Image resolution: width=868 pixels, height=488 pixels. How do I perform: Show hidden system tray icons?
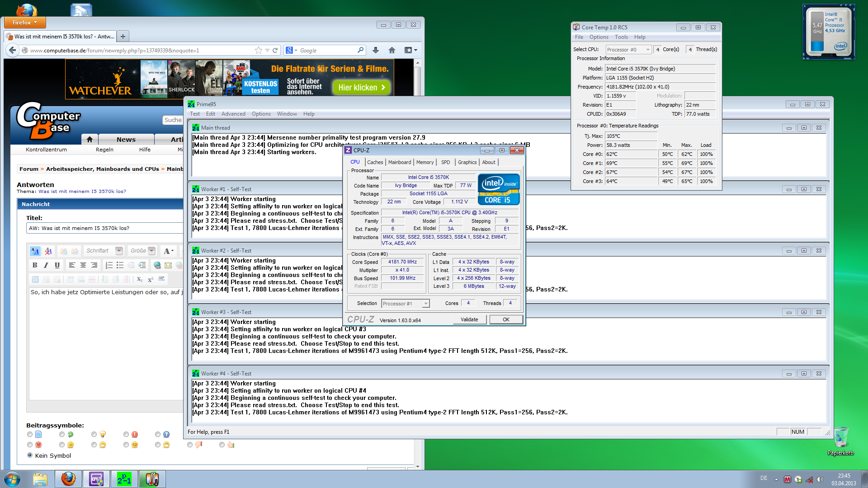[x=776, y=479]
